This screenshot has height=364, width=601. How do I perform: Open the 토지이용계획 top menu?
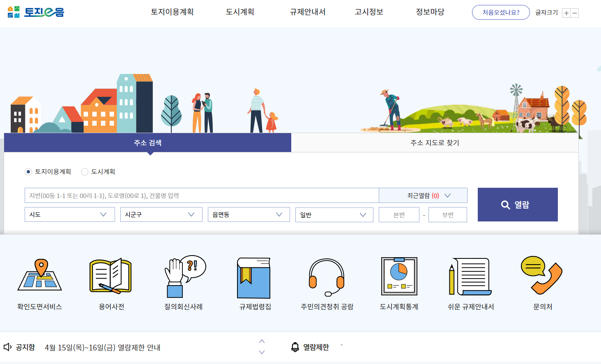click(172, 12)
